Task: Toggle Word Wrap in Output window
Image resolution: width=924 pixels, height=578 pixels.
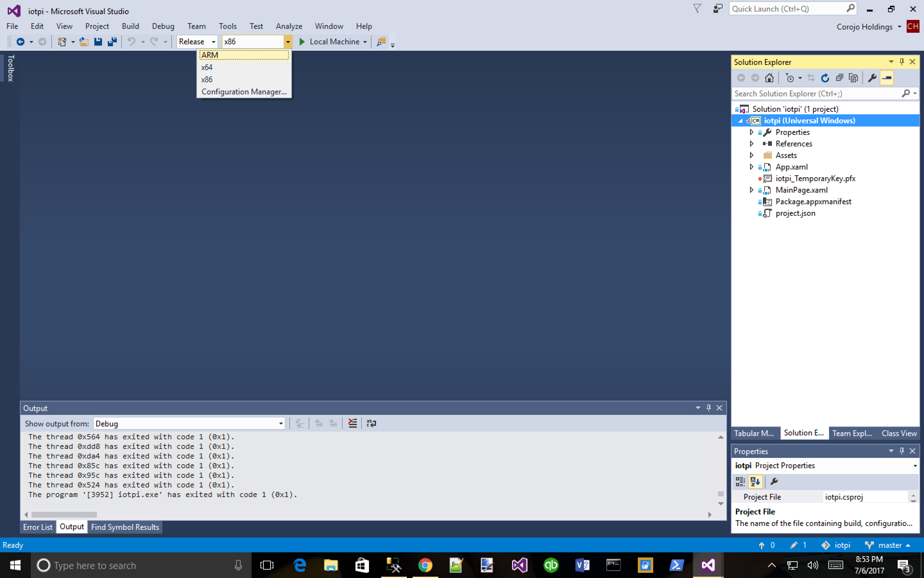Action: pyautogui.click(x=372, y=423)
